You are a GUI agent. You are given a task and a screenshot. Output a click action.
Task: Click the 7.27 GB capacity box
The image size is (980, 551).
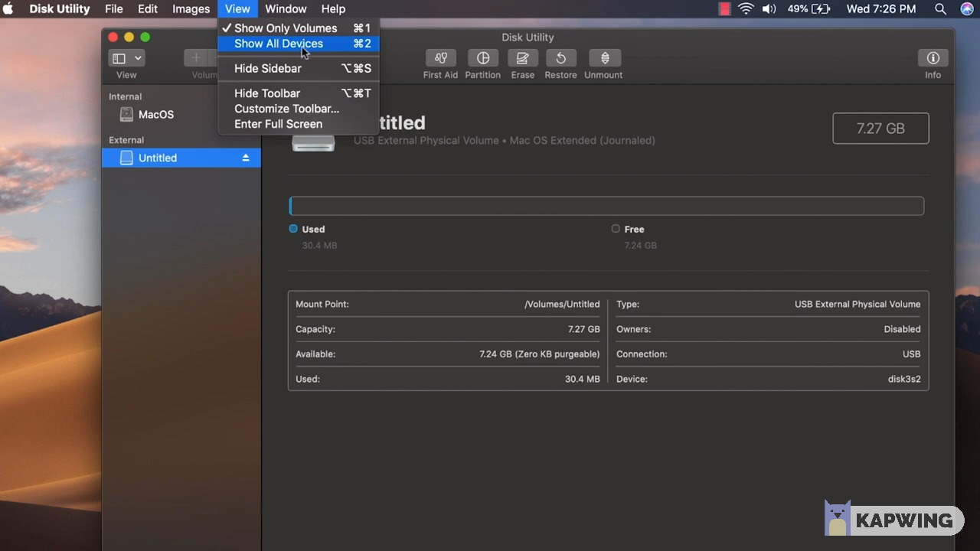pyautogui.click(x=880, y=129)
